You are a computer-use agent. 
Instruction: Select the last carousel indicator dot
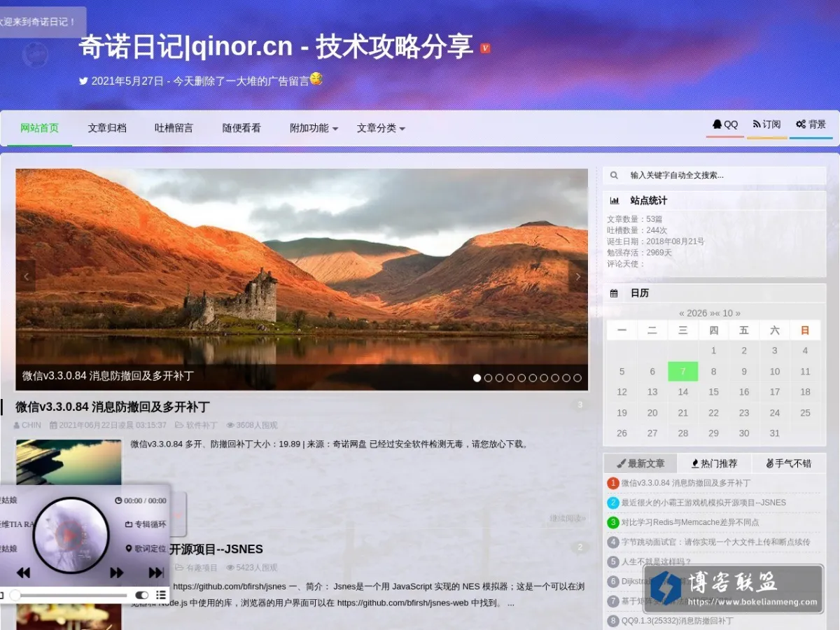577,378
